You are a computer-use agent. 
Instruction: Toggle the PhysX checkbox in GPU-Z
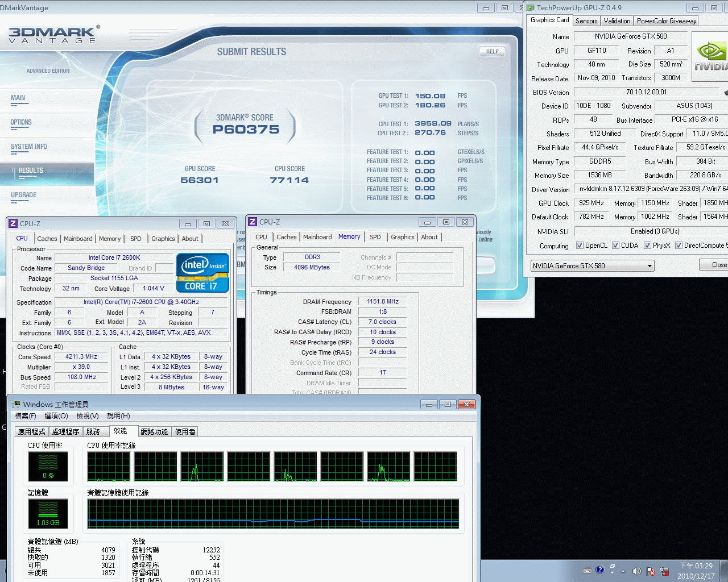(647, 246)
